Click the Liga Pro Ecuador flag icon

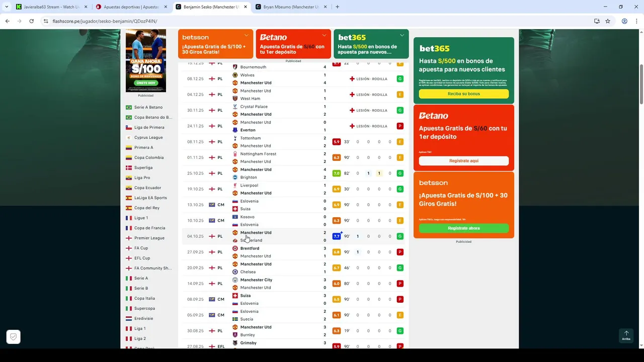[x=129, y=177]
